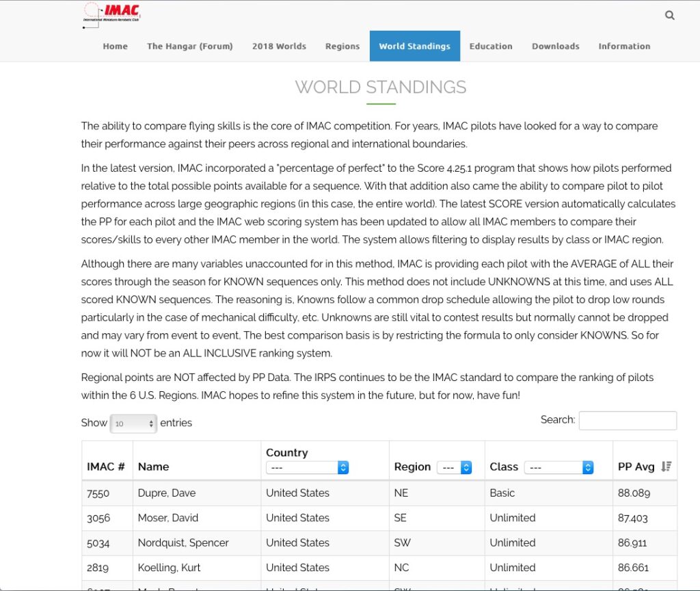Image resolution: width=700 pixels, height=591 pixels.
Task: Click the PP Avg value 86.911
Action: [x=632, y=542]
